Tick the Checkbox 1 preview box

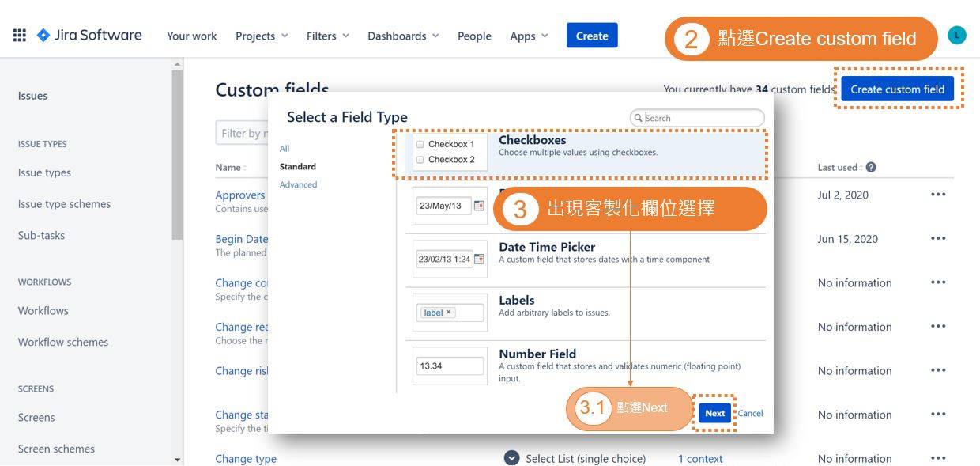pos(420,145)
